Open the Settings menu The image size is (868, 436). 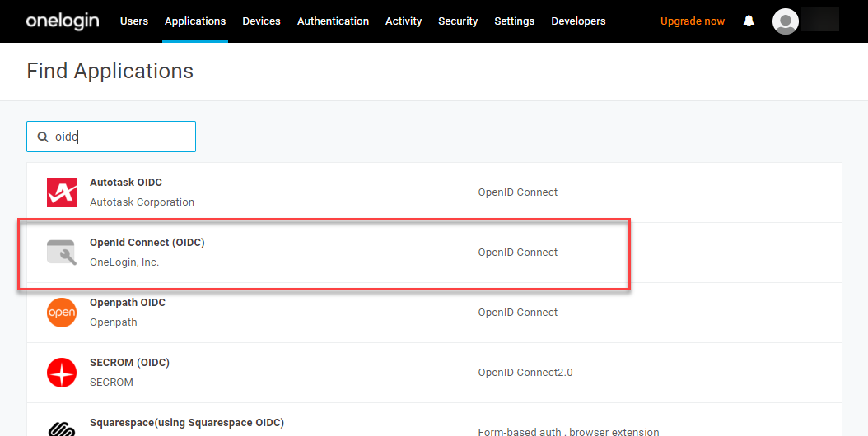[514, 21]
